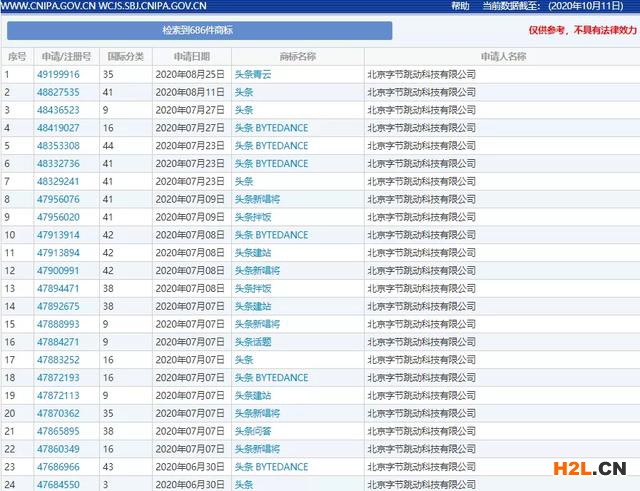Open 头条 BYTEDANCE trademark in row 6
This screenshot has height=491, width=640.
tap(271, 164)
